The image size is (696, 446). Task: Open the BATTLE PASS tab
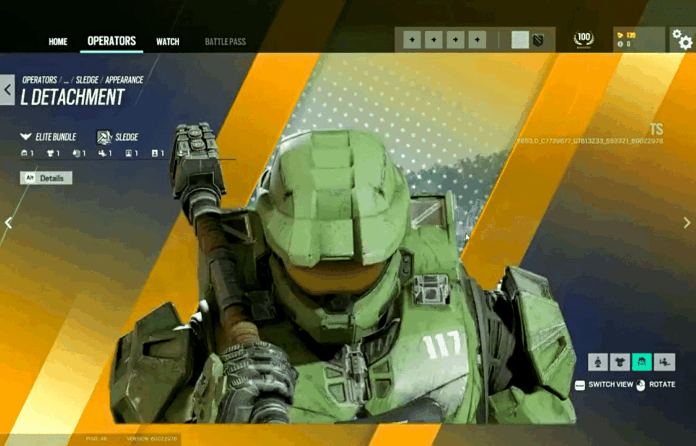pos(225,42)
